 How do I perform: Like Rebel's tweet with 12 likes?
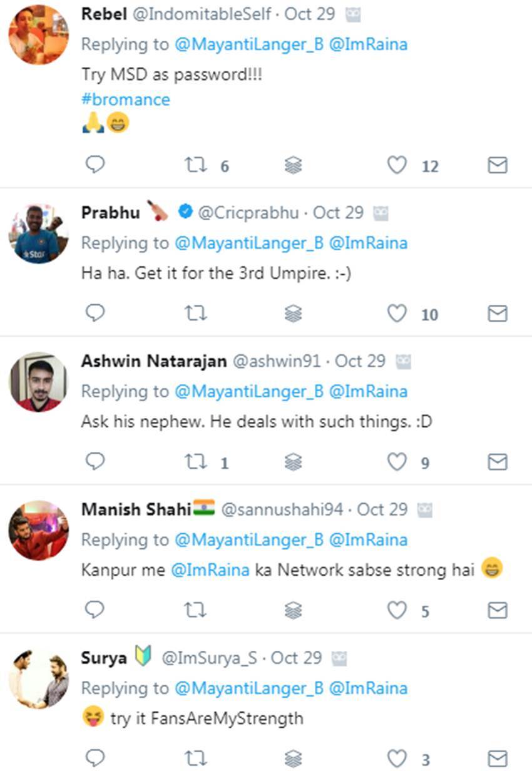click(x=397, y=165)
